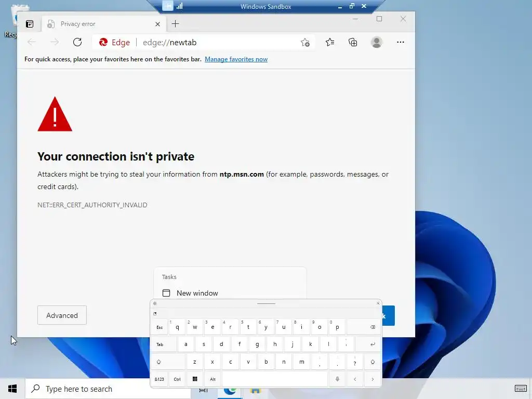Tap the left arrow key on keyboard

[x=355, y=379]
